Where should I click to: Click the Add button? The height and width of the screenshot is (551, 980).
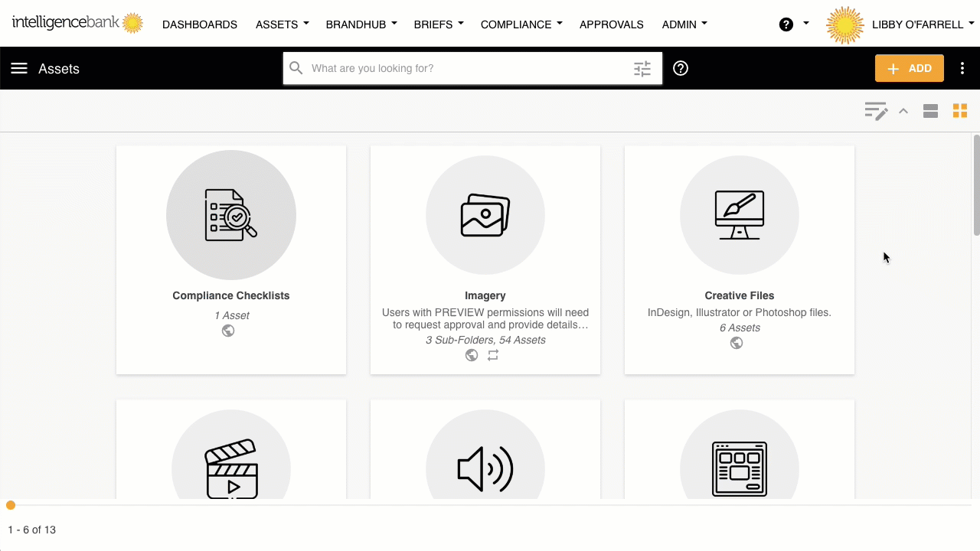910,68
